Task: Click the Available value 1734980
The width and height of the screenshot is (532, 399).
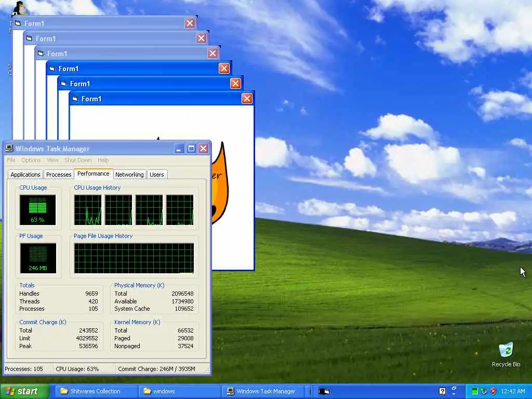Action: point(182,301)
